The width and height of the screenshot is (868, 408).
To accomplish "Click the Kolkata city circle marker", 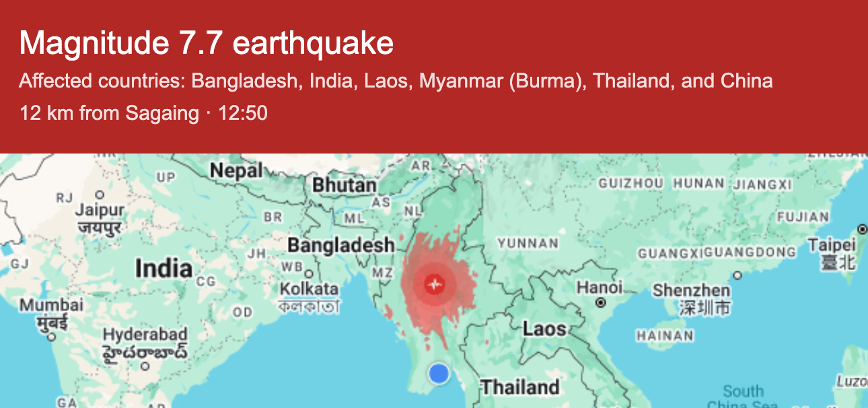I will pyautogui.click(x=309, y=274).
